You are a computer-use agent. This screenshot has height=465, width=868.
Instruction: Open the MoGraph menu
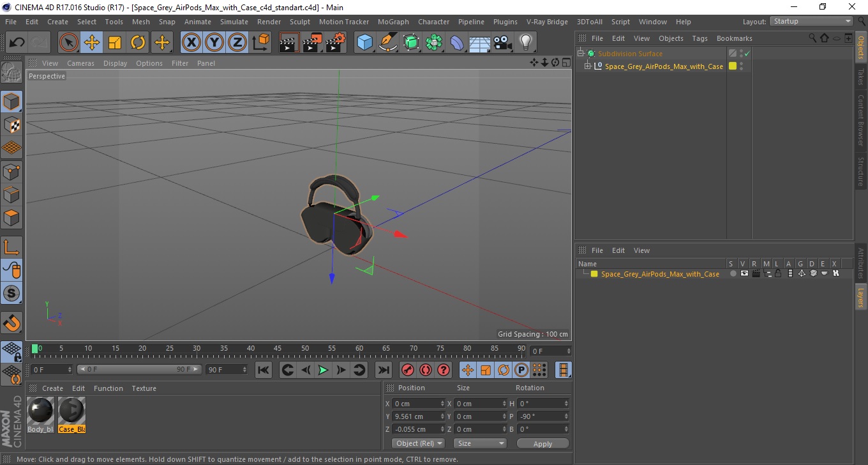tap(393, 22)
